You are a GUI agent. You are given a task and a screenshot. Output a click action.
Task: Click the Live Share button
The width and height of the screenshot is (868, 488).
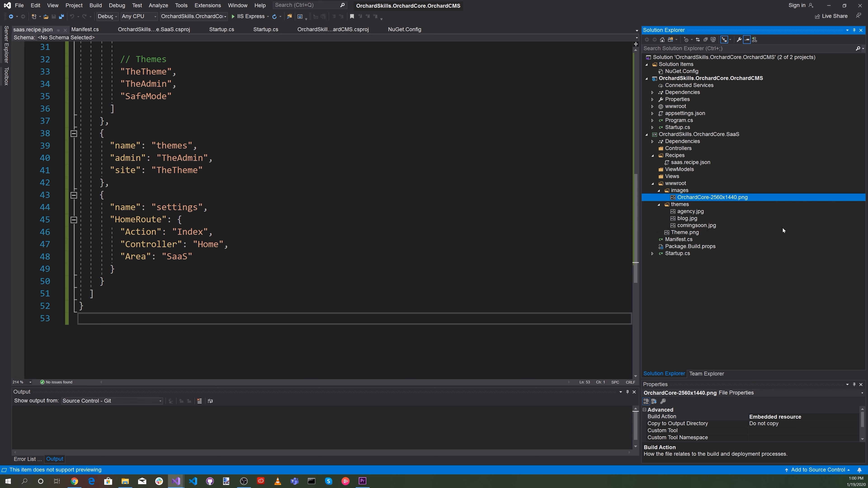tap(831, 16)
